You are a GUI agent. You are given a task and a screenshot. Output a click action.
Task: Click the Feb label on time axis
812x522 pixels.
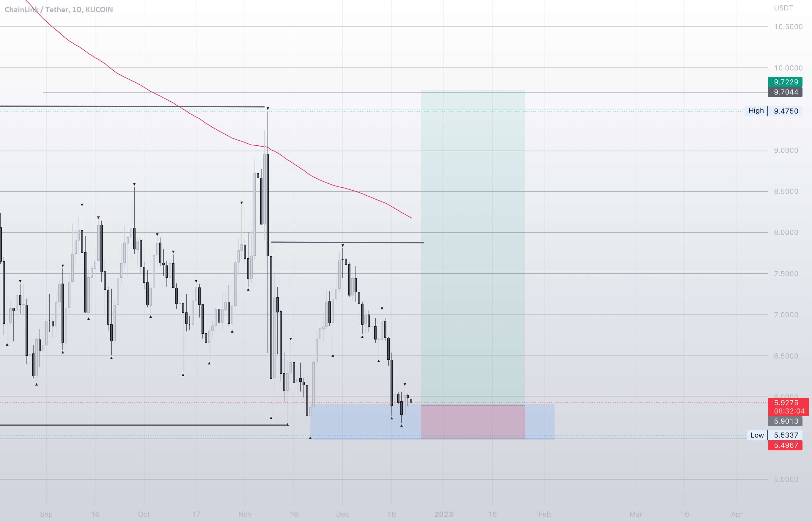(545, 514)
